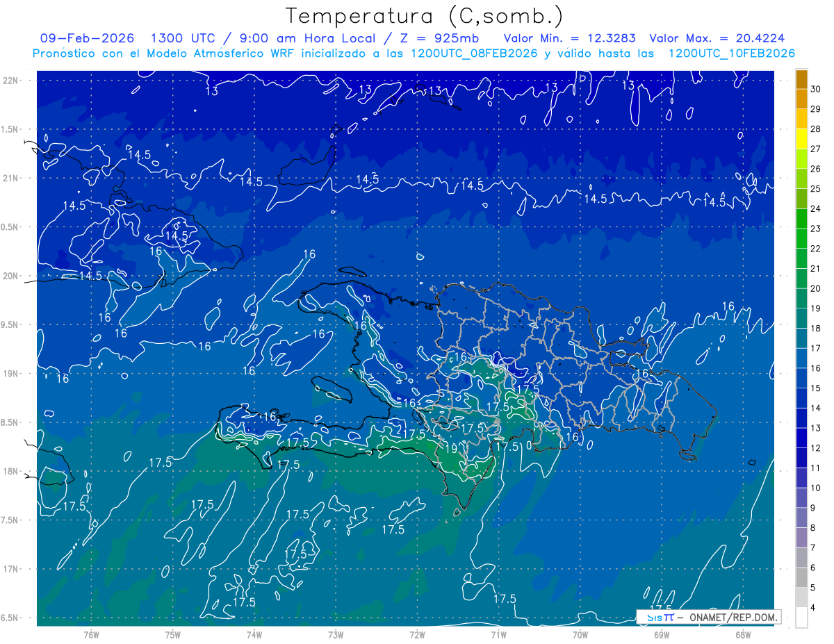
Task: Click longitude axis label "68W"
Action: tap(743, 635)
